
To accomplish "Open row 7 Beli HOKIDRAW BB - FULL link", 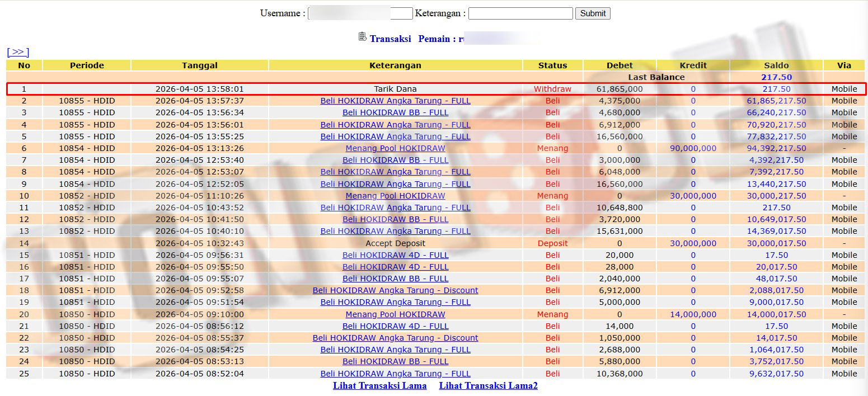I will (x=395, y=160).
